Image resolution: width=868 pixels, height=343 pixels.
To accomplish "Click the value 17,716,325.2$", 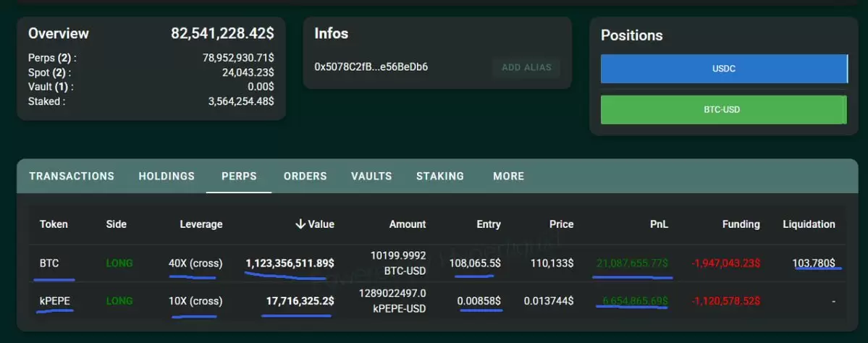I will tap(300, 302).
